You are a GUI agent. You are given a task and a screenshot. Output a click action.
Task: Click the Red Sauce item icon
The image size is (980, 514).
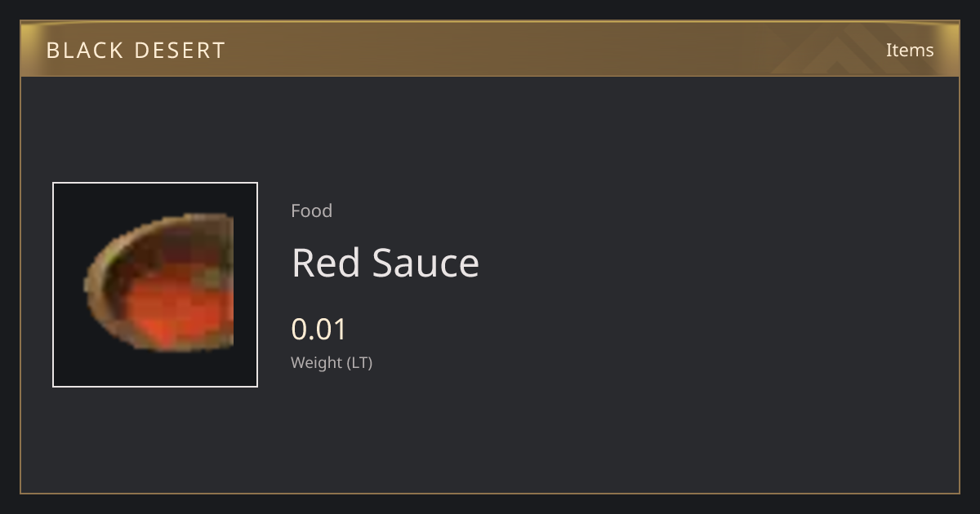pos(155,285)
